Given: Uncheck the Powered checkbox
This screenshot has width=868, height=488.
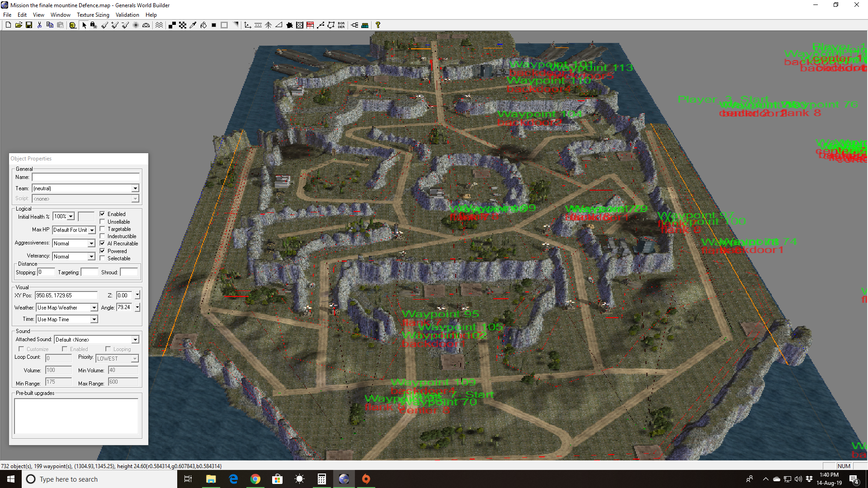Looking at the screenshot, I should click(103, 251).
